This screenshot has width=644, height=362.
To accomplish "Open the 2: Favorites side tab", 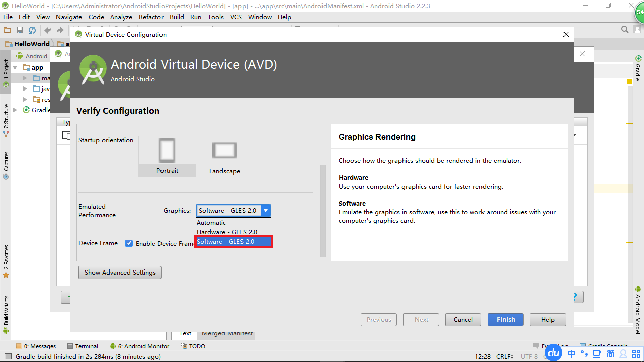I will 6,261.
